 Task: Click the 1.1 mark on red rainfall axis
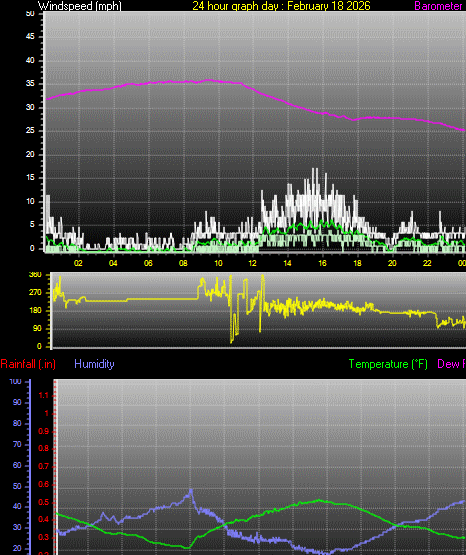44,395
